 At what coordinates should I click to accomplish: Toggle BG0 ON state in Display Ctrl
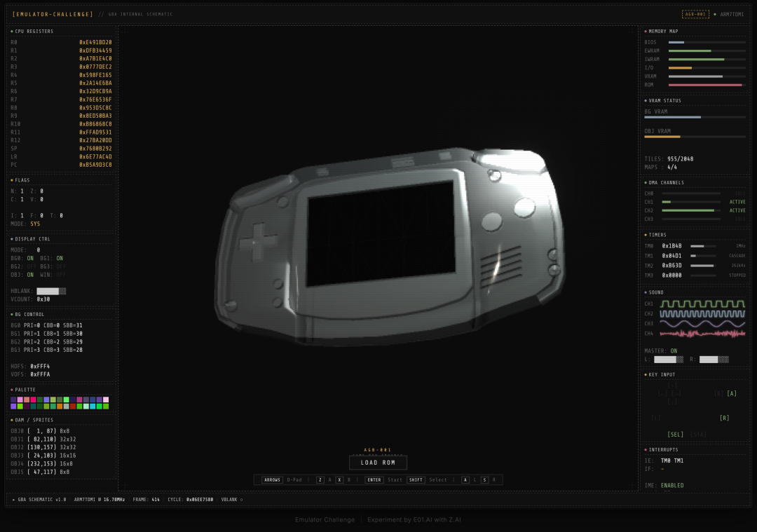point(30,258)
